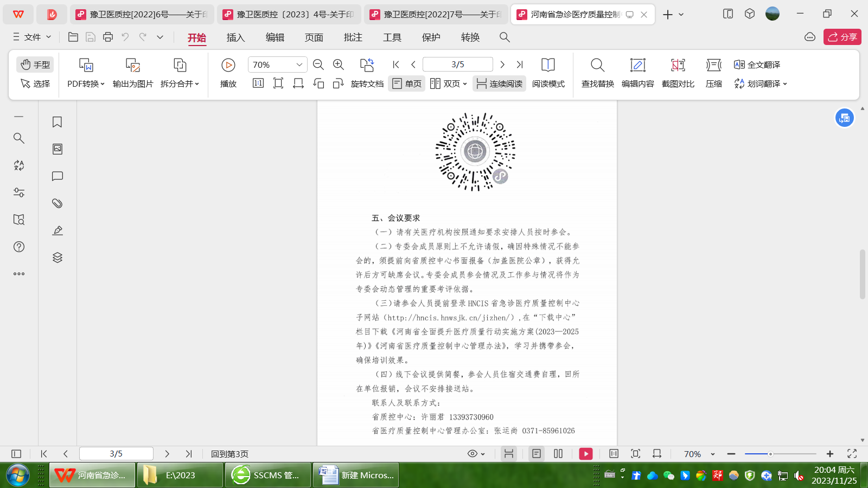Toggle Continuous Reading mode
This screenshot has height=488, width=868.
tap(499, 84)
